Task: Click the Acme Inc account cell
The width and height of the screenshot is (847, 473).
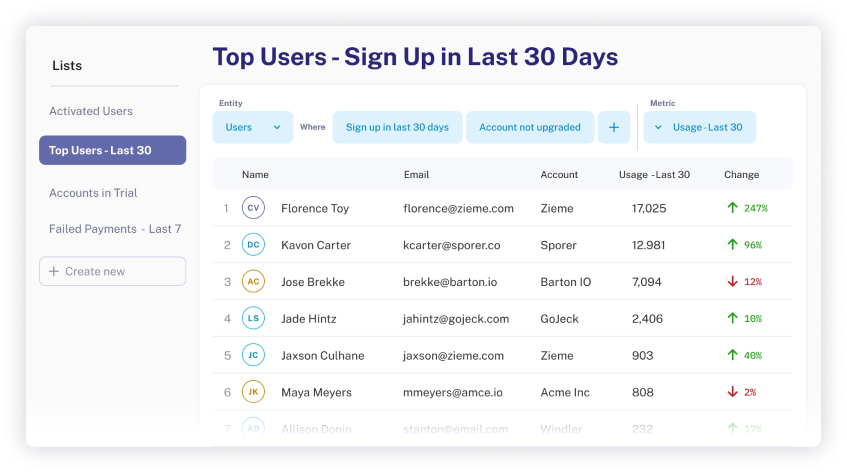Action: [x=565, y=393]
